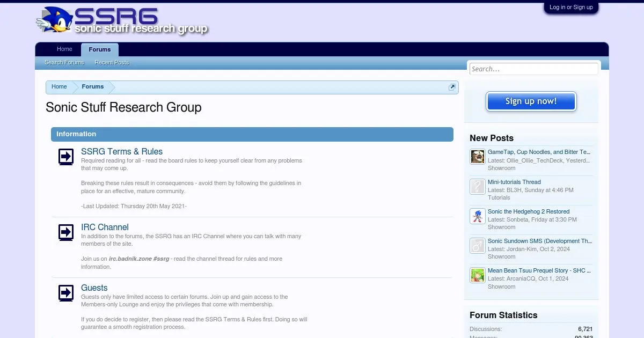Click the SSRG Terms & Rules arrow icon
644x338 pixels.
[x=65, y=157]
